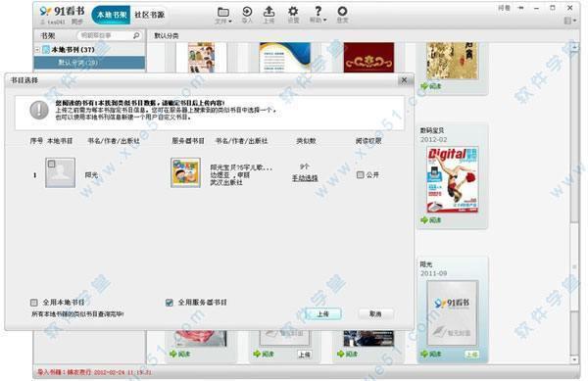This screenshot has width=588, height=381.
Task: Select the Digital magazine cover thumbnail
Action: 452,180
